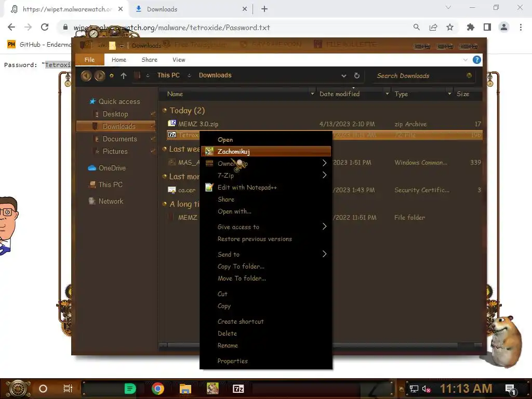The height and width of the screenshot is (399, 532).
Task: Choose Copy To folder... entry
Action: pos(266,267)
